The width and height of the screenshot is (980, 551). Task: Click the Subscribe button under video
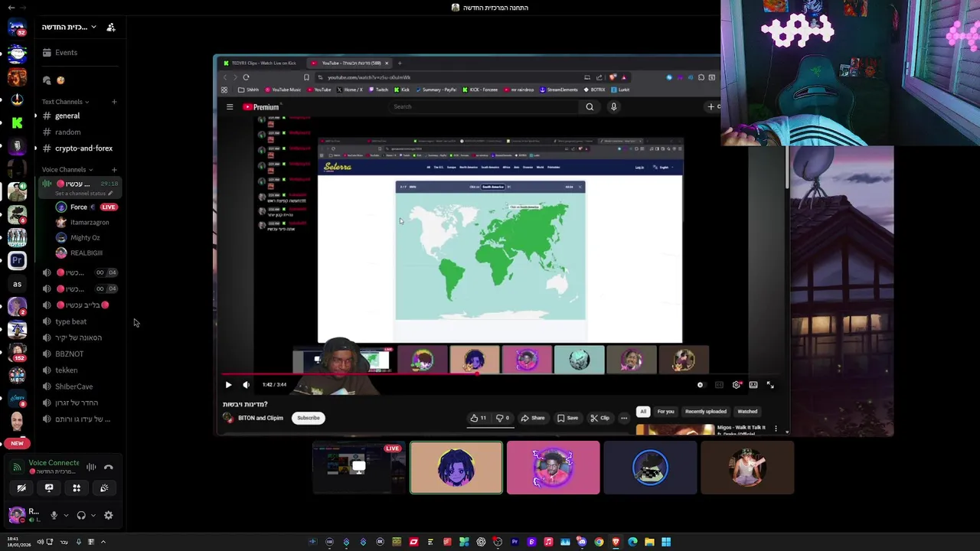point(309,418)
